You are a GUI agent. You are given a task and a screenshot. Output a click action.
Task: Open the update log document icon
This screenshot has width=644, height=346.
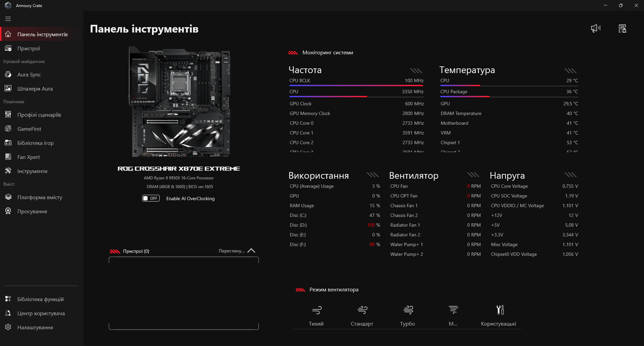(623, 28)
